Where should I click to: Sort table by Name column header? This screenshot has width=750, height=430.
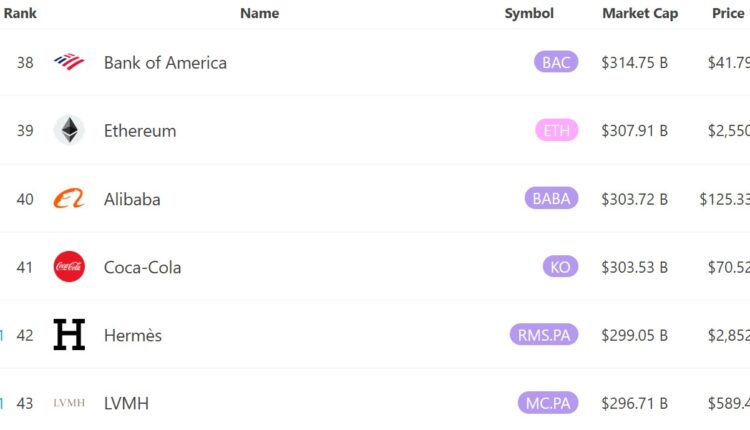(x=260, y=13)
